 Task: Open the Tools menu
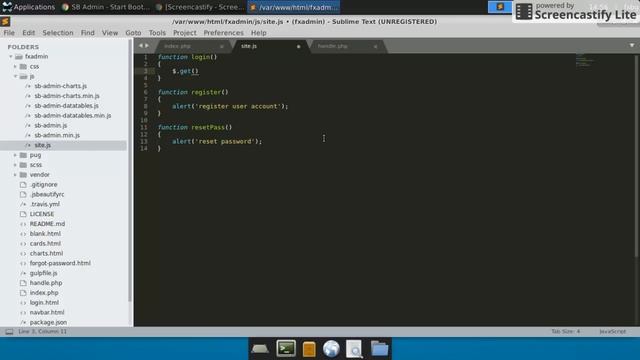coord(157,33)
